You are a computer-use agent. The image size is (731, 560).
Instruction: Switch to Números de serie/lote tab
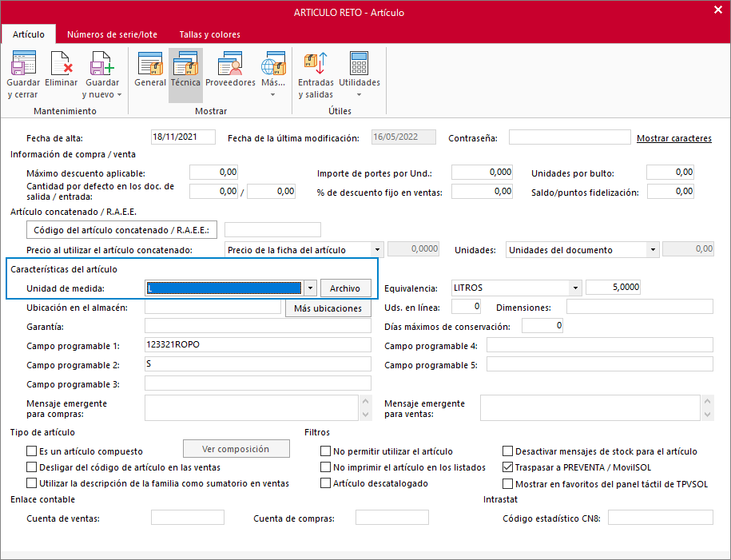(x=112, y=34)
